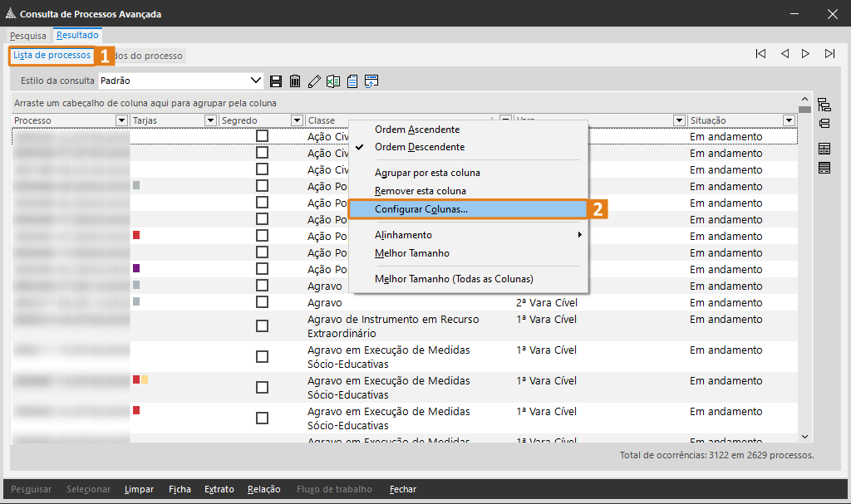This screenshot has width=851, height=504.
Task: Export the results to Excel
Action: click(333, 81)
